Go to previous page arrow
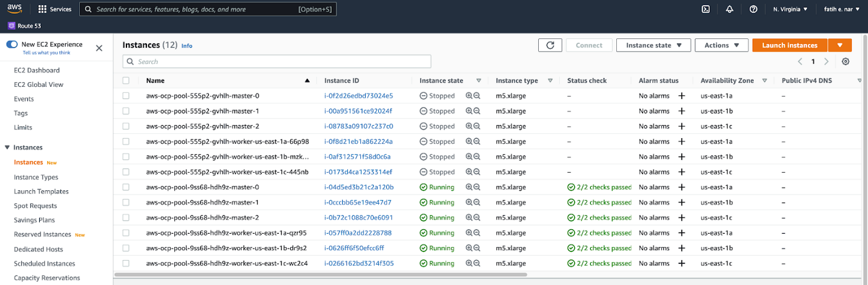The width and height of the screenshot is (868, 285). 800,61
